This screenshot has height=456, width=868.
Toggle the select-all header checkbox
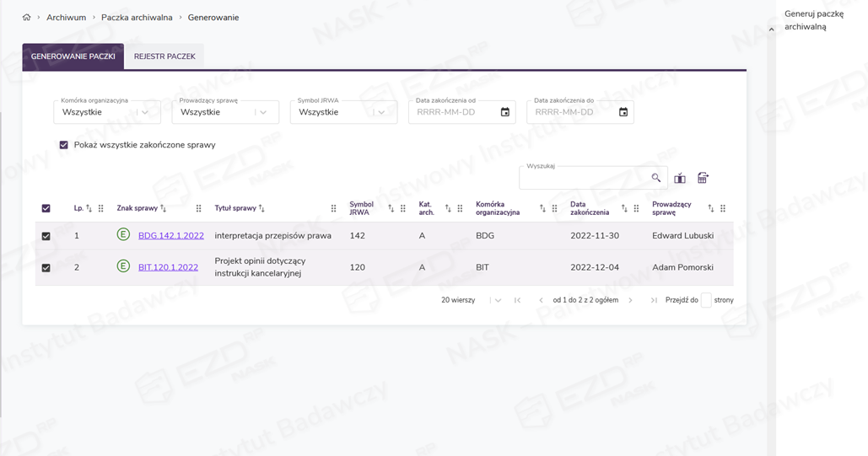coord(46,208)
